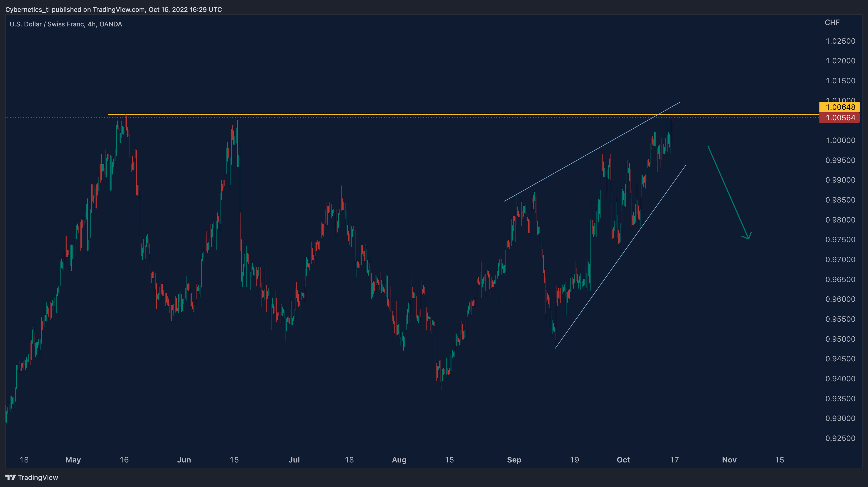Click the Nov label on time axis
This screenshot has height=487, width=868.
(729, 460)
